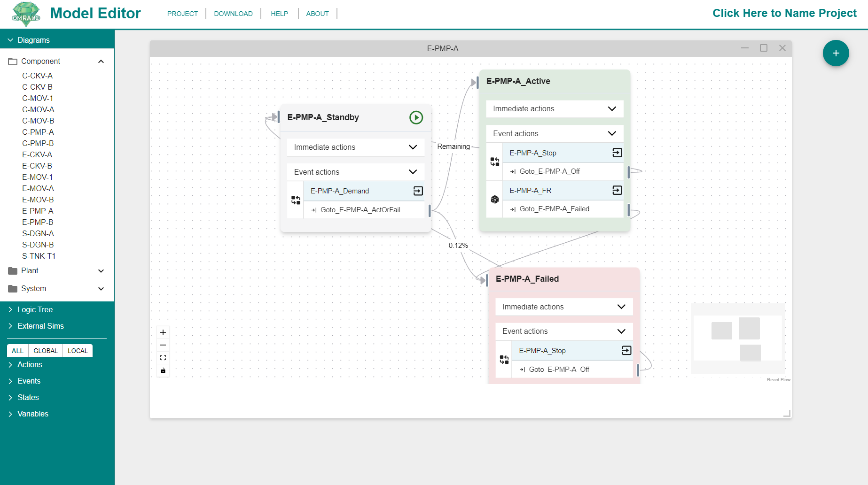Minimize the E-PMP-A diagram window

coord(745,48)
